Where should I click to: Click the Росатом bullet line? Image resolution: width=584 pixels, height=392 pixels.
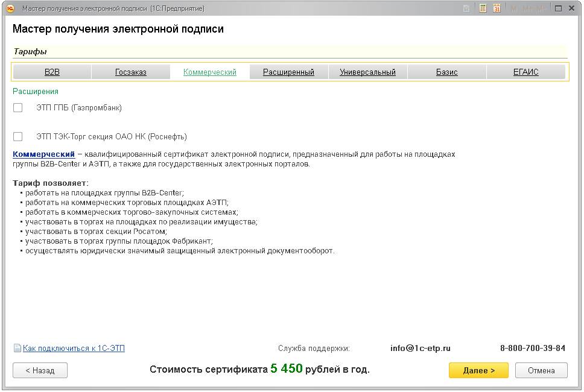[x=96, y=232]
